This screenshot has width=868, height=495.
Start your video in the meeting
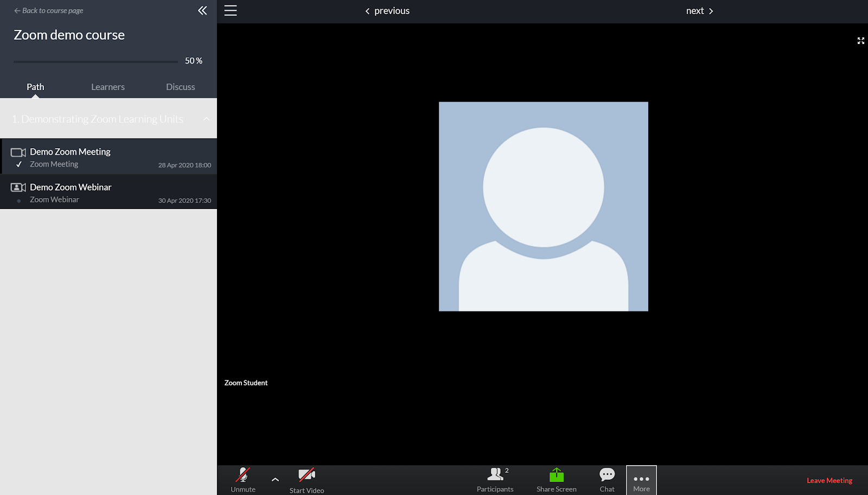click(307, 480)
